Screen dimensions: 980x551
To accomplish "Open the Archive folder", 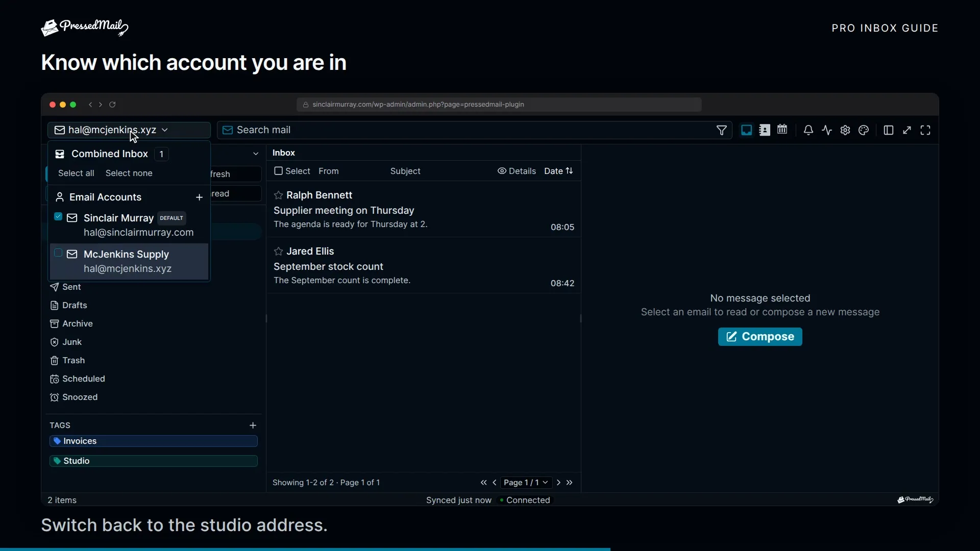I will point(71,324).
